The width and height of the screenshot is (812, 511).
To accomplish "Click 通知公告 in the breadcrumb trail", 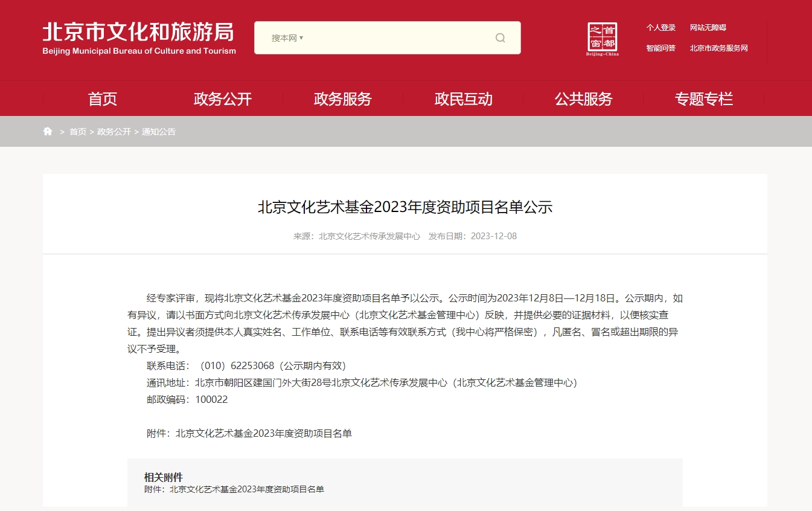I will [x=159, y=132].
